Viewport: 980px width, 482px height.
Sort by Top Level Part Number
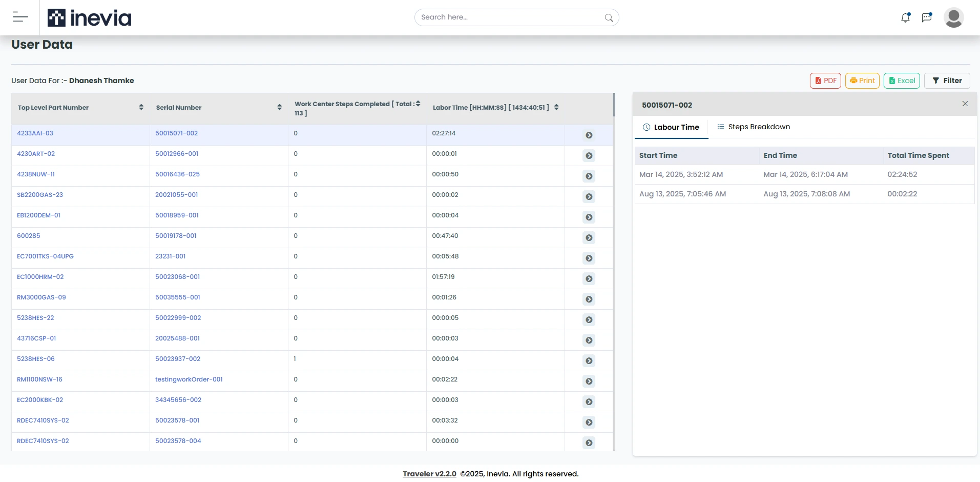pyautogui.click(x=141, y=107)
